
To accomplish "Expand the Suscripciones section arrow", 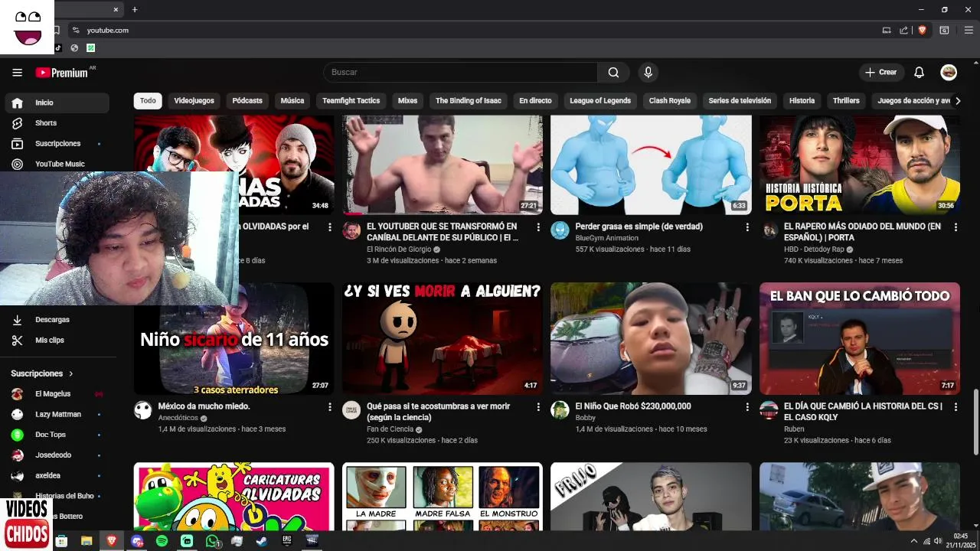I will click(71, 373).
